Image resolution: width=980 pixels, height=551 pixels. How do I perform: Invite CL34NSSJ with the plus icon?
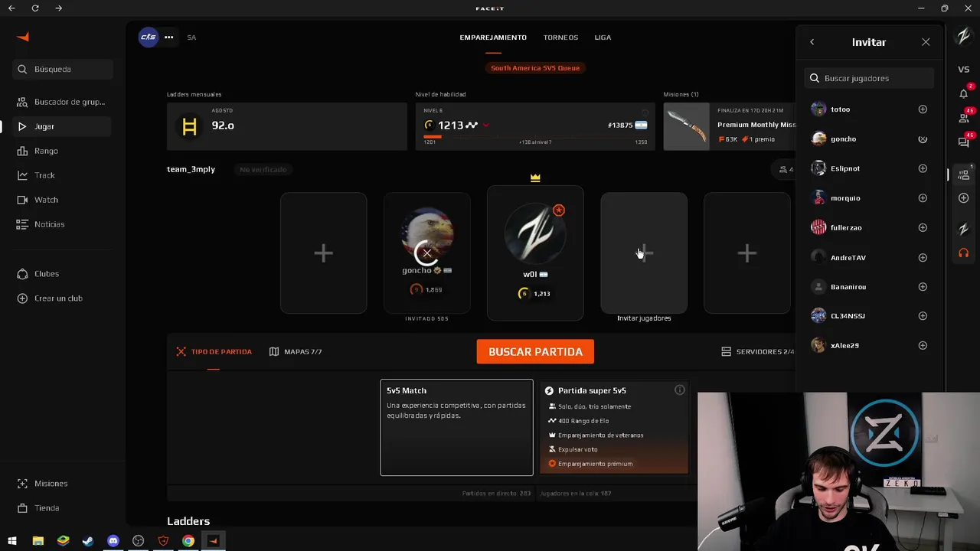tap(923, 316)
